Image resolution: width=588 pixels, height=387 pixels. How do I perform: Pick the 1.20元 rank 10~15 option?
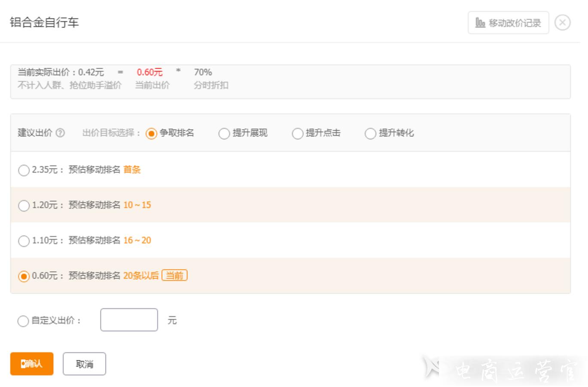(x=24, y=206)
